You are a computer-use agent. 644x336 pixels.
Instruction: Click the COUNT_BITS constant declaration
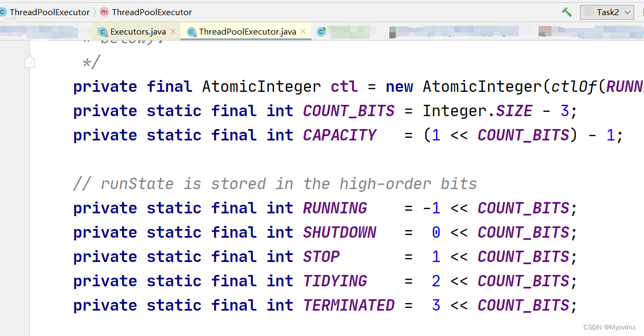[x=348, y=111]
